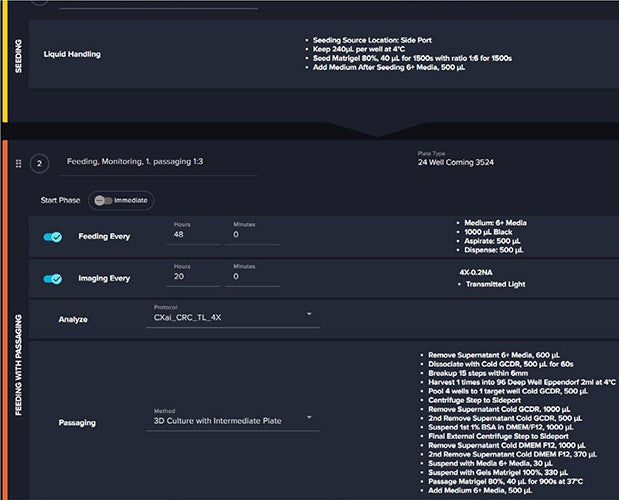The image size is (619, 500).
Task: Click Medium: 6+ Media feeding detail
Action: [495, 223]
